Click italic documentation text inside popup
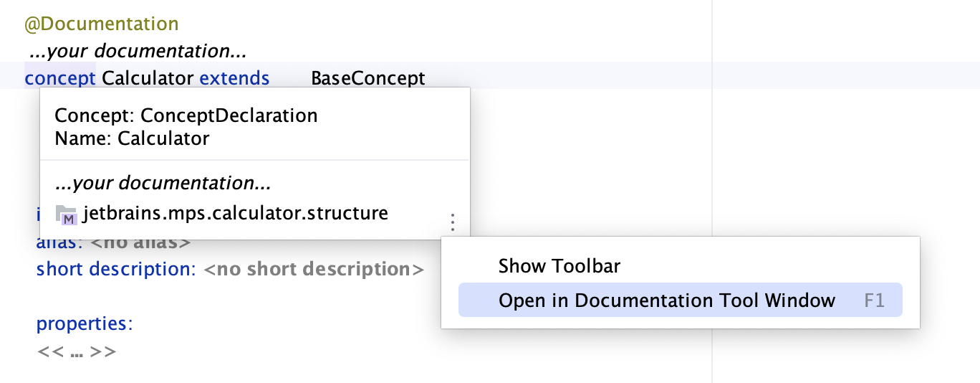The height and width of the screenshot is (383, 980). tap(163, 184)
